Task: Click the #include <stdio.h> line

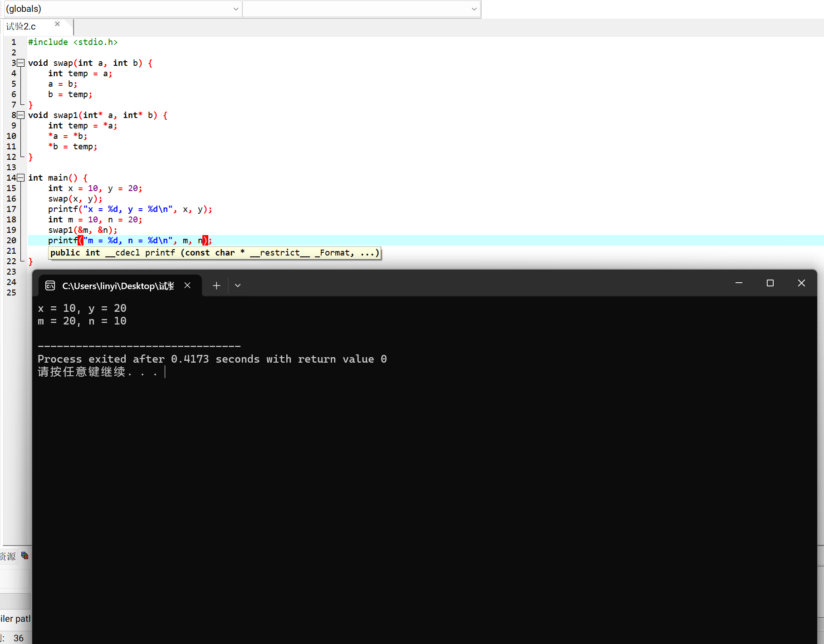Action: (73, 42)
